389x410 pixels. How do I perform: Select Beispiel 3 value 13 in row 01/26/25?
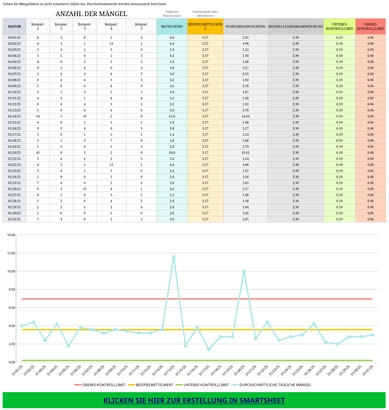pyautogui.click(x=85, y=189)
